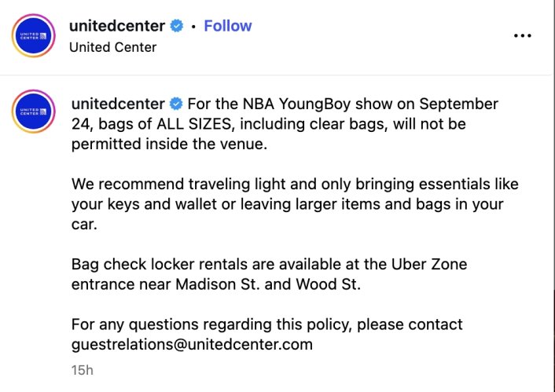The image size is (555, 392).
Task: Open the United Center location tag
Action: click(x=113, y=47)
